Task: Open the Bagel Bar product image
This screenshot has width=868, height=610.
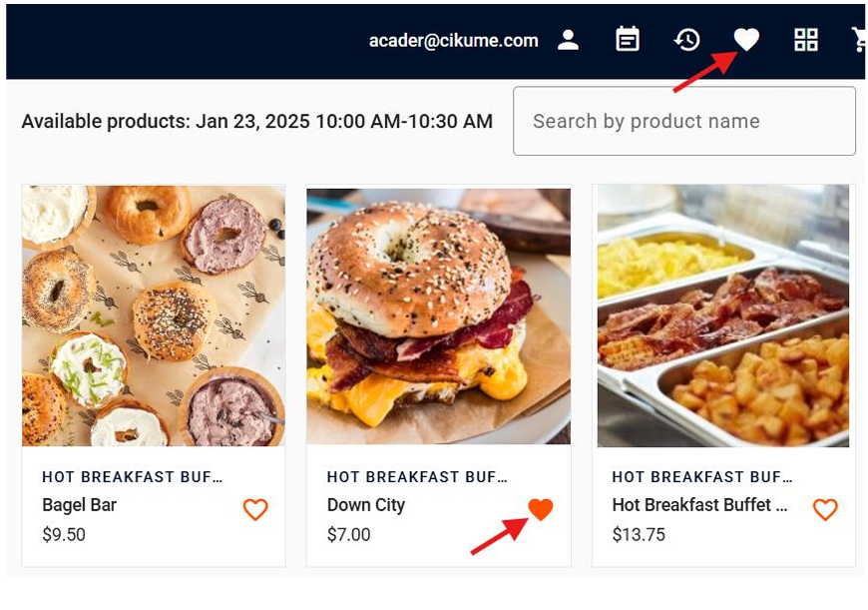Action: 154,315
